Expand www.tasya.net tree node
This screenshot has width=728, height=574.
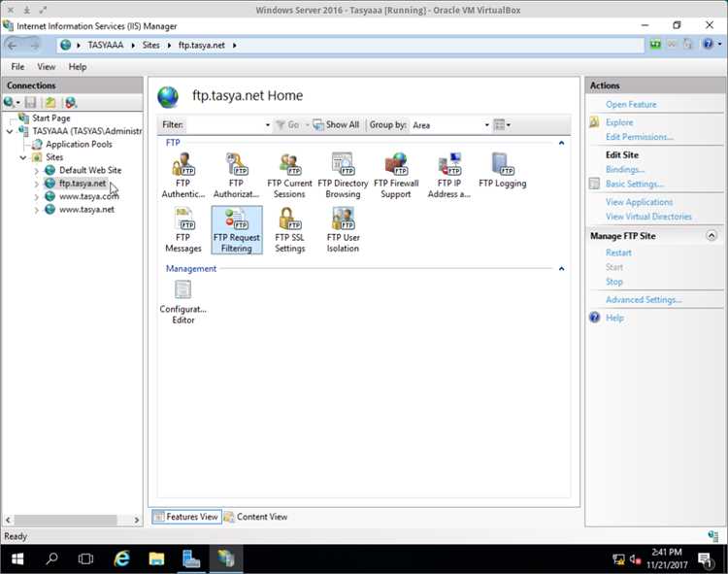click(36, 210)
